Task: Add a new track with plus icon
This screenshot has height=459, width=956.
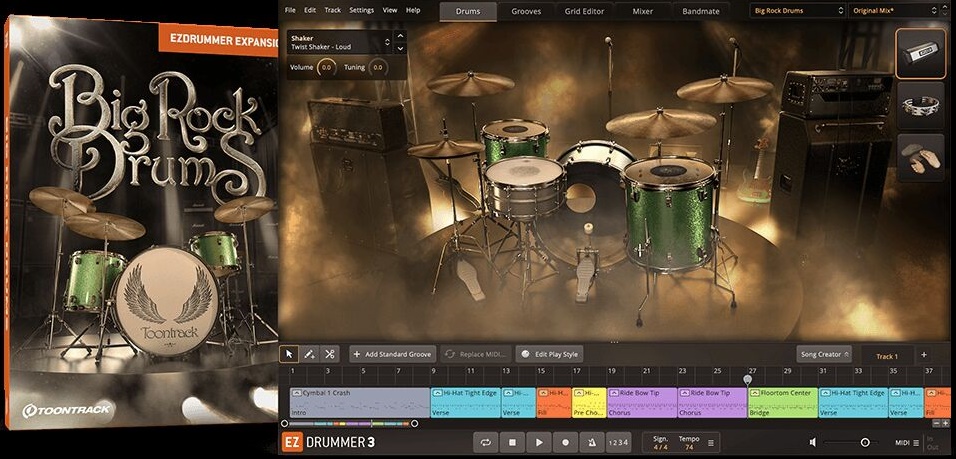Action: coord(923,355)
